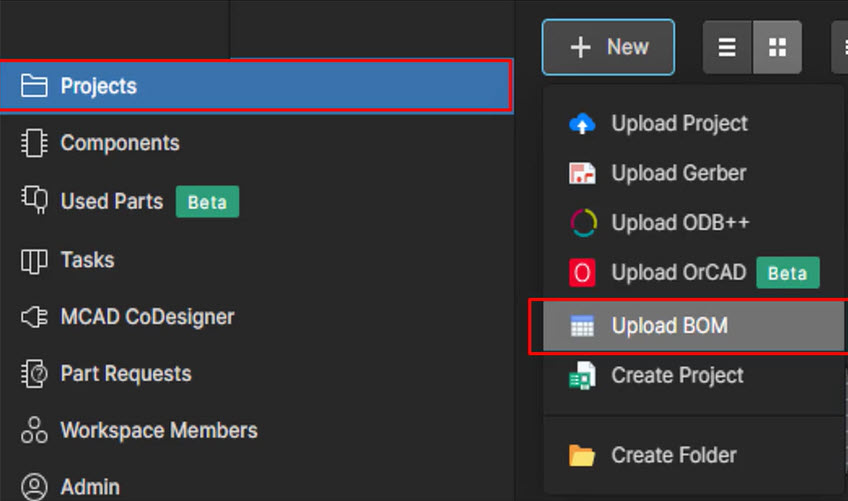Click the Projects folder icon in sidebar

point(35,86)
